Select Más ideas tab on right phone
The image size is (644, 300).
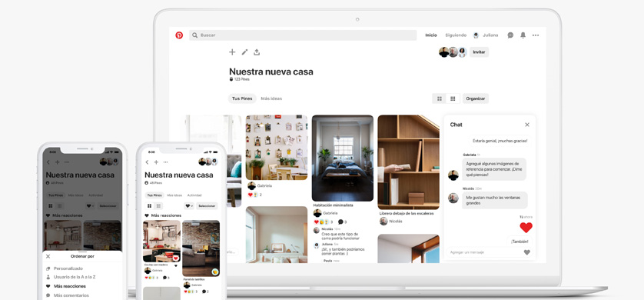point(174,195)
